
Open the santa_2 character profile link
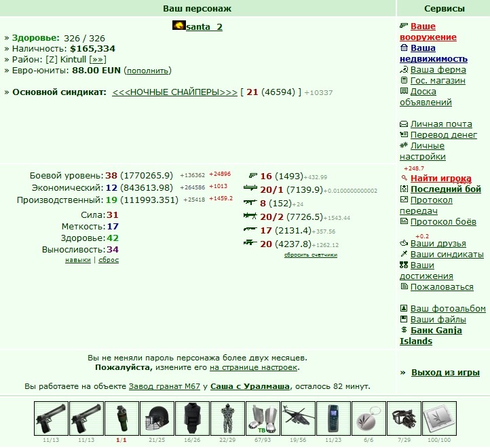click(x=204, y=27)
